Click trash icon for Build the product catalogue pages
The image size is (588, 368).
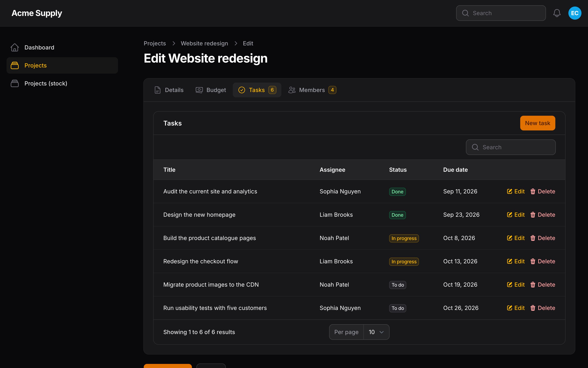(533, 238)
